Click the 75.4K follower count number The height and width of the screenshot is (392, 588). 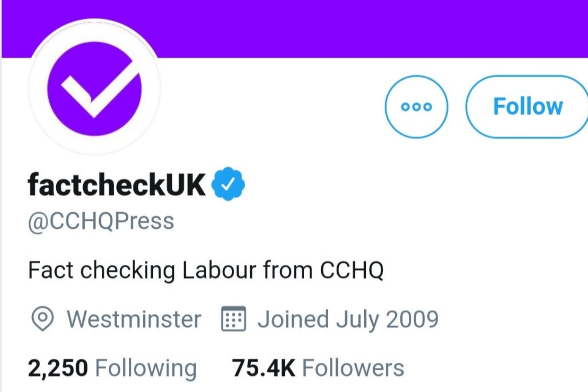click(263, 368)
